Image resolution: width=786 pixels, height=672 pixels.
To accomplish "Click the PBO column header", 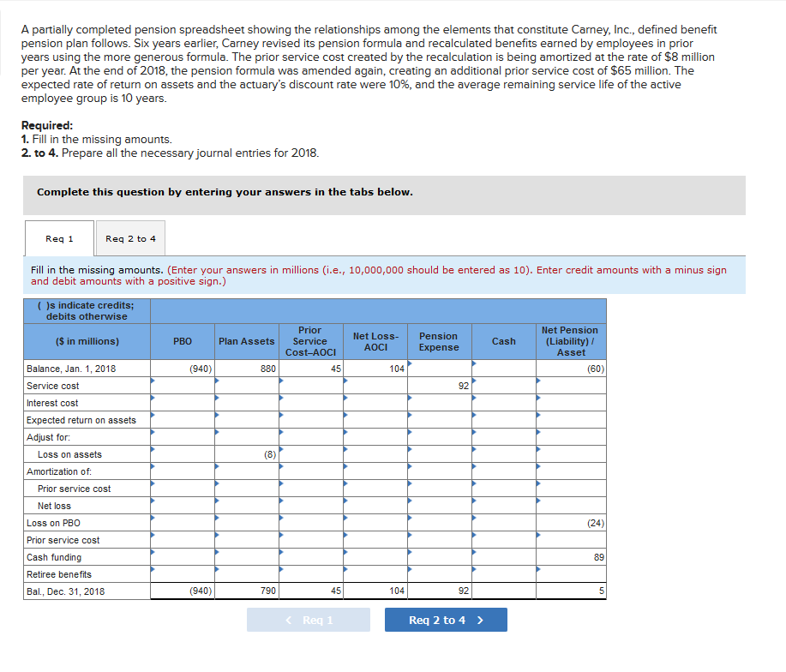I will click(183, 341).
